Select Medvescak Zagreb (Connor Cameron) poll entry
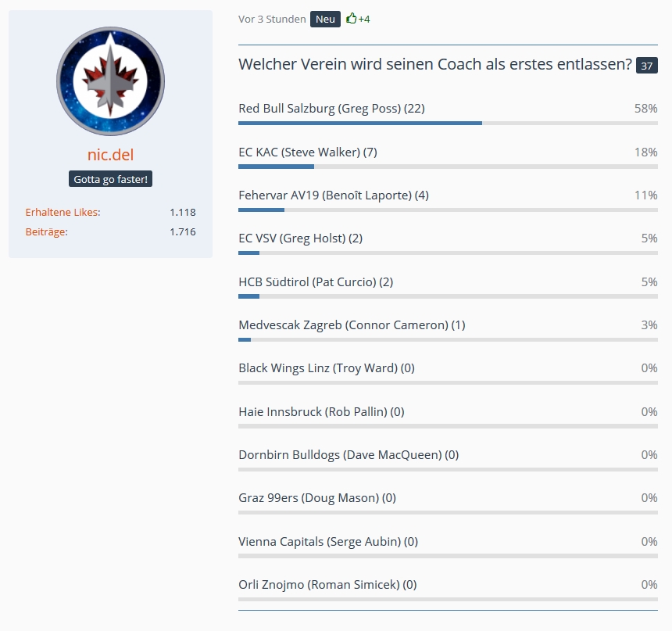 [352, 324]
